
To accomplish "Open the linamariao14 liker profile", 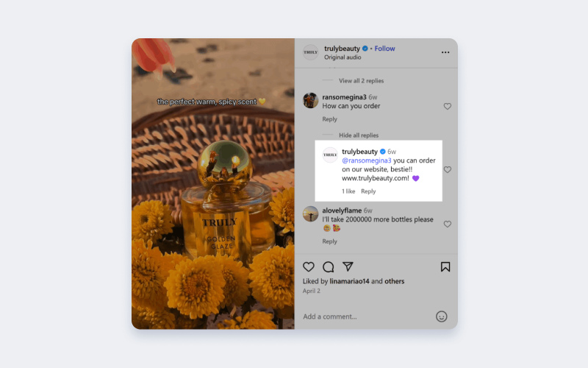I will pos(349,281).
